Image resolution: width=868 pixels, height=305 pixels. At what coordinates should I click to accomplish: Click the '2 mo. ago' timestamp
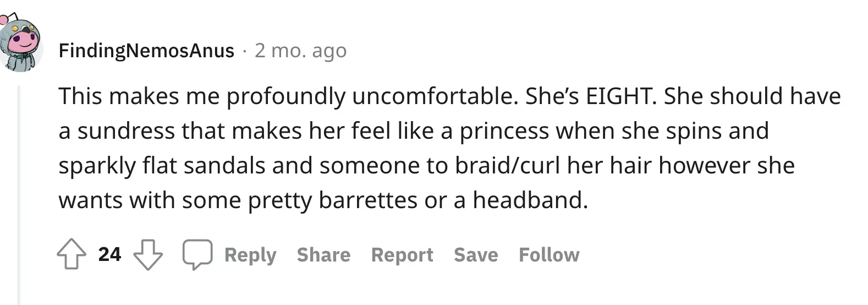tap(301, 51)
